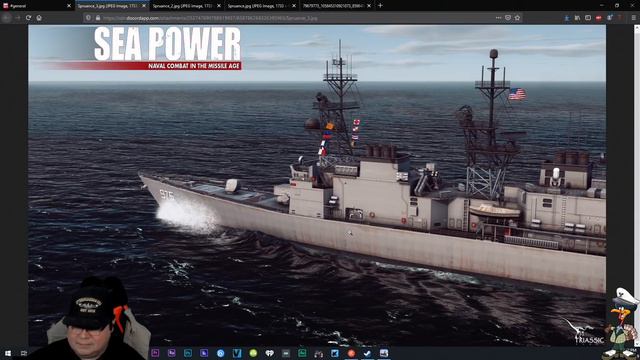This screenshot has width=640, height=360.
Task: Go forward with the browser forward arrow
Action: (18, 18)
